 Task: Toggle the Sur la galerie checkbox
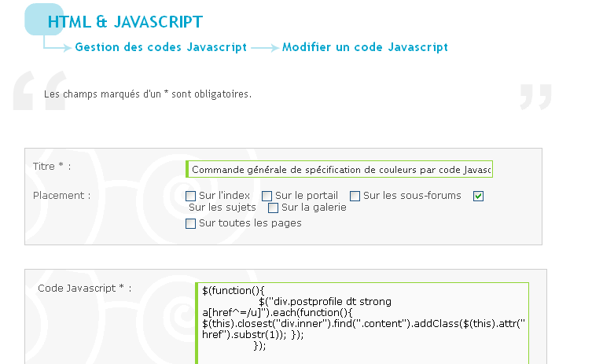273,208
